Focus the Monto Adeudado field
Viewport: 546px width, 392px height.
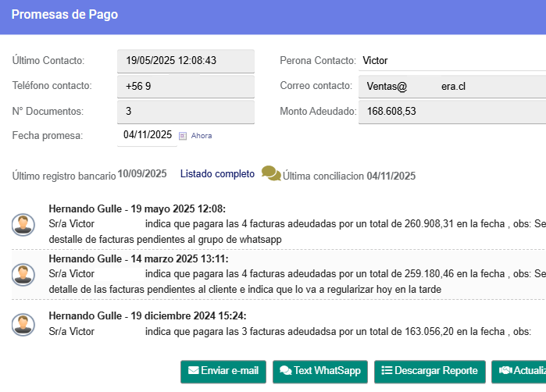tap(452, 112)
